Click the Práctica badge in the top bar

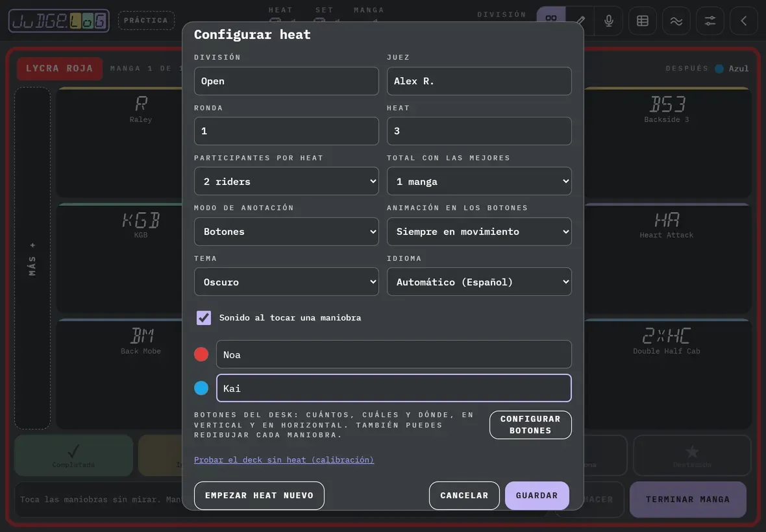click(x=146, y=21)
